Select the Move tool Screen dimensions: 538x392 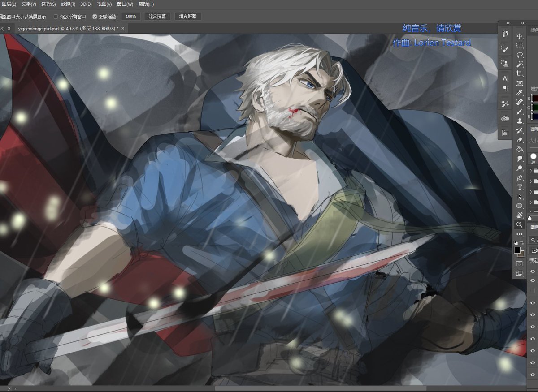tap(520, 36)
